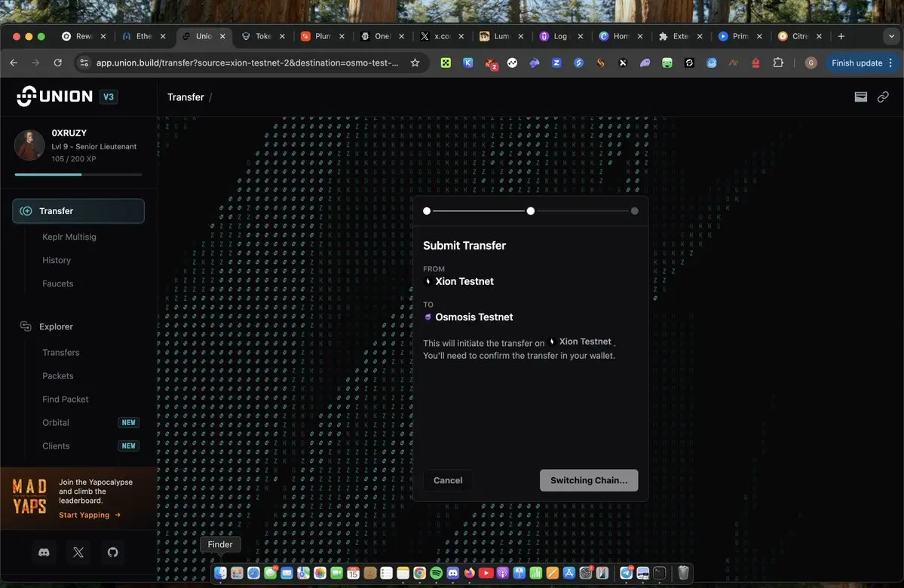Viewport: 904px width, 588px height.
Task: Click the XP progress bar
Action: (78, 174)
